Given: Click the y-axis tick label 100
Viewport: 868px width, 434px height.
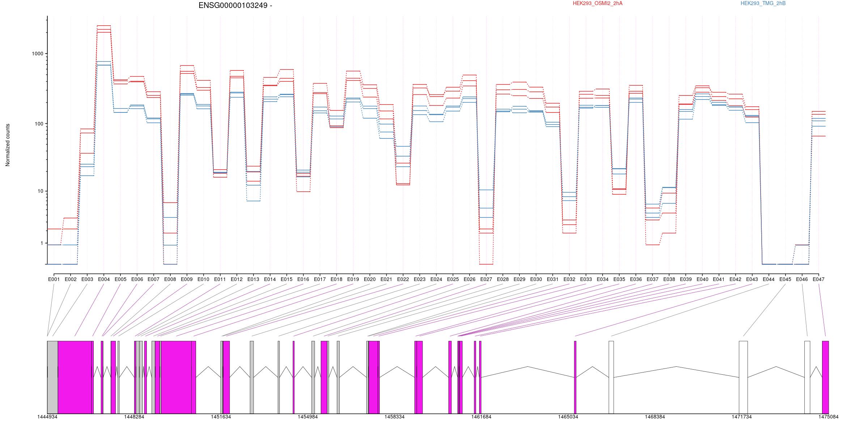Looking at the screenshot, I should (39, 124).
